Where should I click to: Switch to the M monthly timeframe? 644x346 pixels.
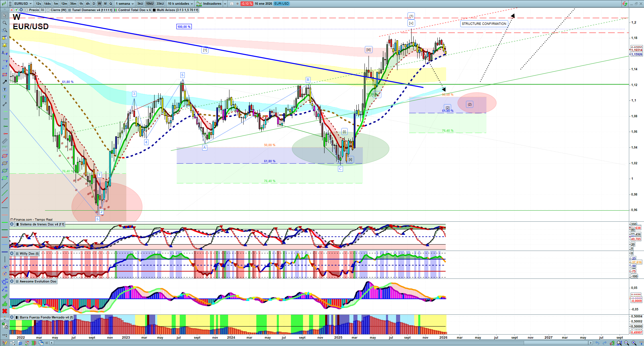[x=105, y=4]
